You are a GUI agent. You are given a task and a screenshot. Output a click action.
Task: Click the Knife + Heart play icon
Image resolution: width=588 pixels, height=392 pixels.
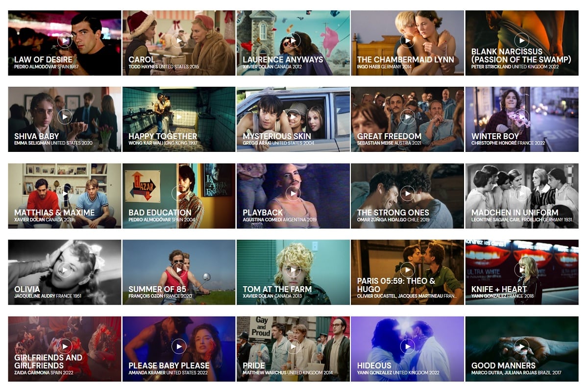tap(521, 269)
